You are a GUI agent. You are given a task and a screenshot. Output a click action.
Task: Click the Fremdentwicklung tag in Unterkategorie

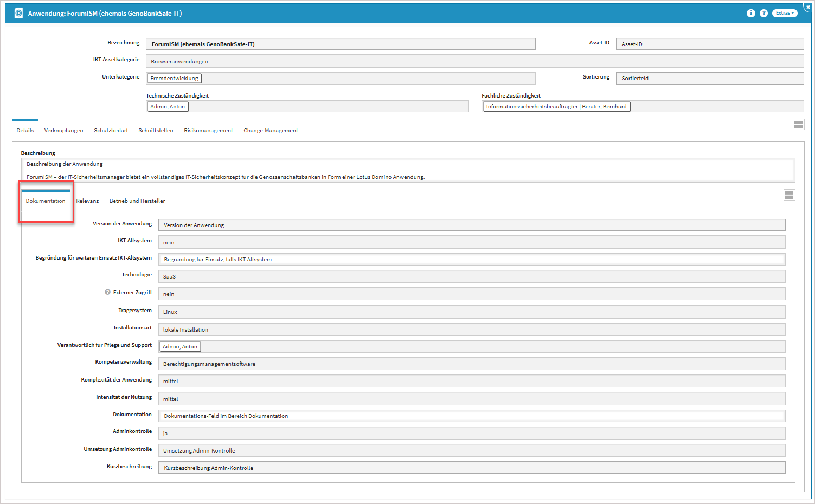pos(174,79)
